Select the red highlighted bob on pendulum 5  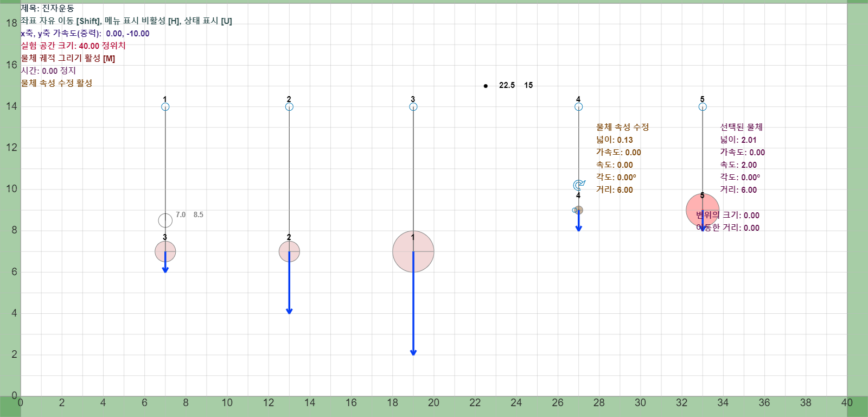703,210
